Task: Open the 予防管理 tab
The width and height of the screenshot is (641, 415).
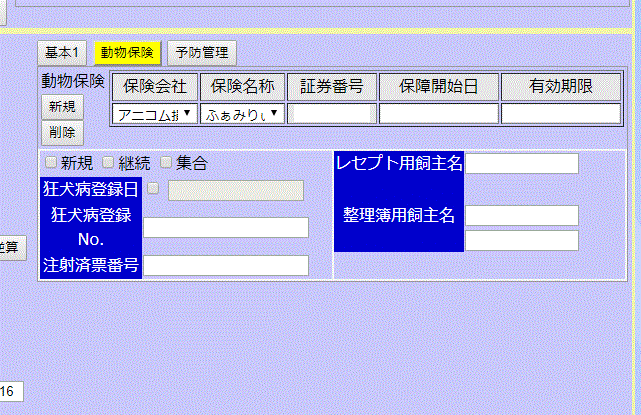Action: point(202,53)
